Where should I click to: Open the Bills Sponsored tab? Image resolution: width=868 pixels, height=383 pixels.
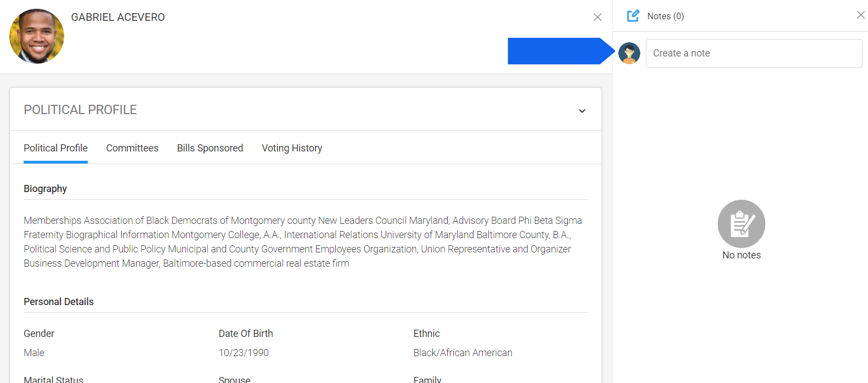(x=210, y=148)
